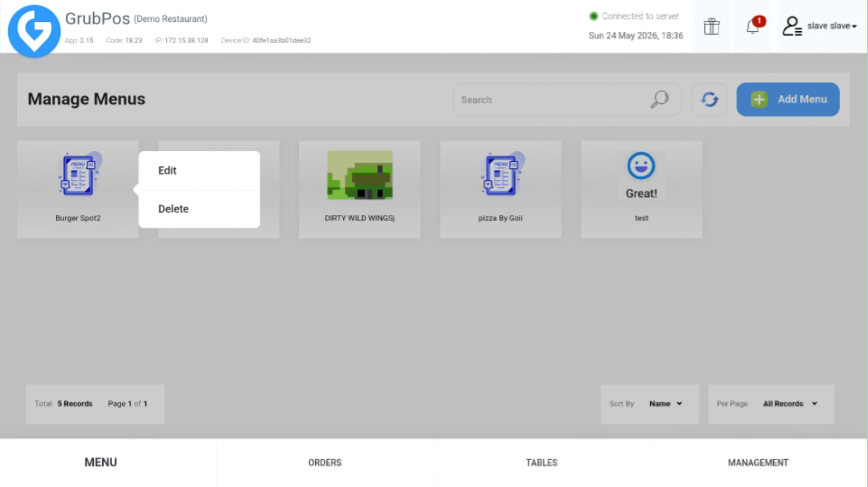Click the Manage Menus heading
Viewport: 868px width, 487px height.
coord(87,99)
